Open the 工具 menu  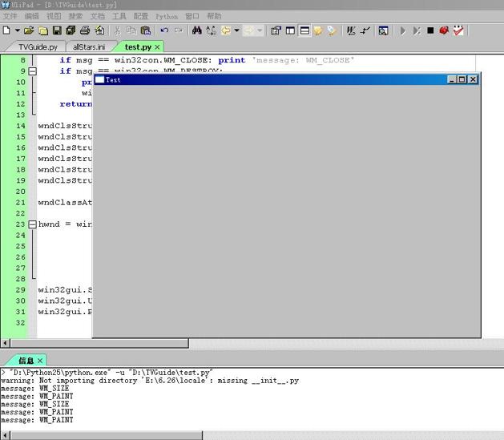(119, 16)
